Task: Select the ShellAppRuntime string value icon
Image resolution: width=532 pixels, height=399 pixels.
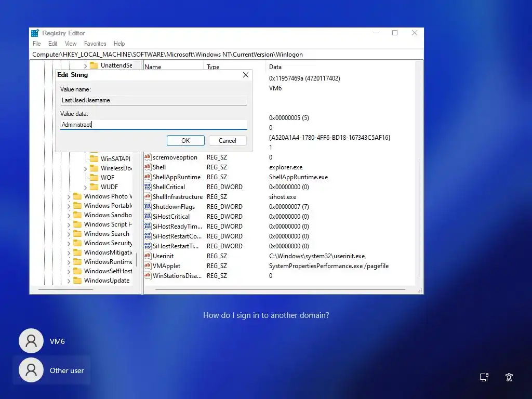Action: click(x=148, y=177)
